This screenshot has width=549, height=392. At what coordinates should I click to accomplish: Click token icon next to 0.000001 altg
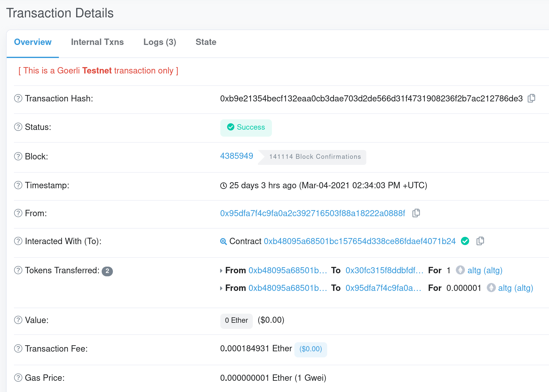491,288
